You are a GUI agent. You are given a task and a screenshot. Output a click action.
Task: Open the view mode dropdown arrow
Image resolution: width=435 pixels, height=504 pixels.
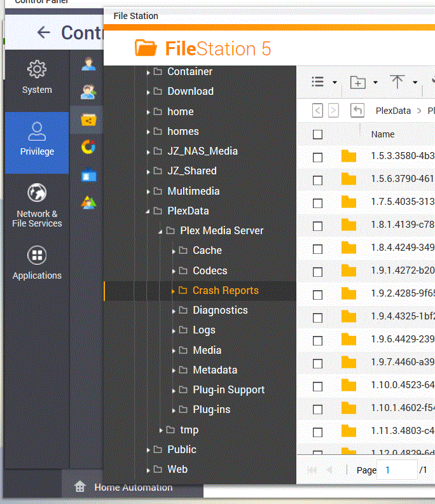[x=335, y=83]
